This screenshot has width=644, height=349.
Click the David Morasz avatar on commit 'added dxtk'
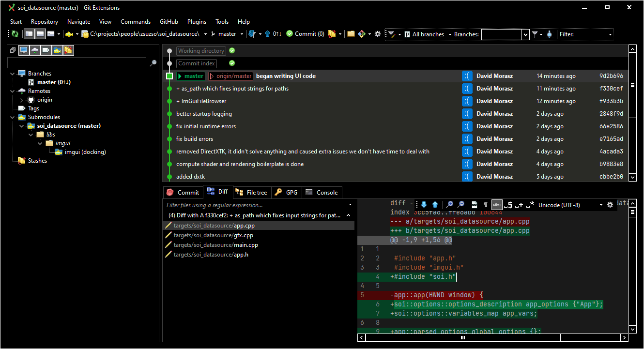click(467, 177)
